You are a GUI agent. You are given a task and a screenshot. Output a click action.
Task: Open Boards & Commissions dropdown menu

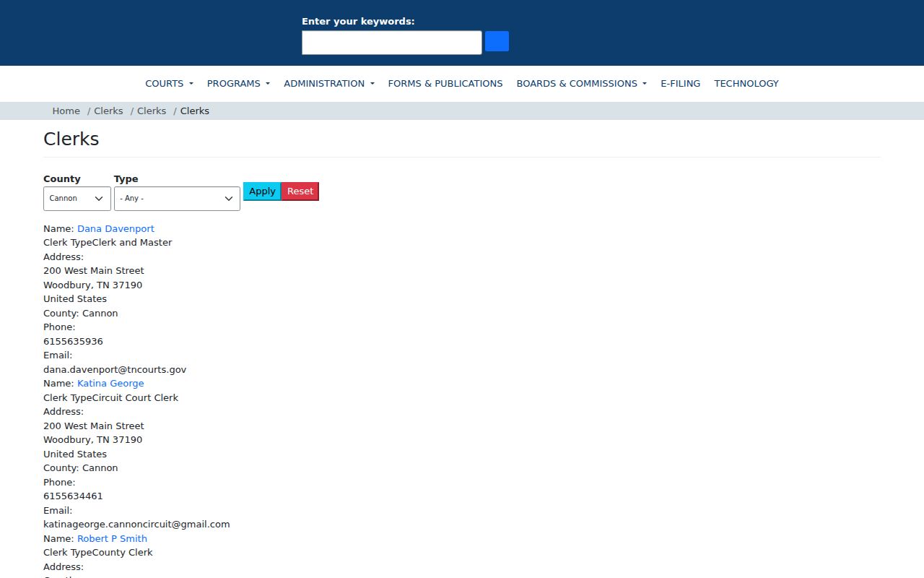582,83
